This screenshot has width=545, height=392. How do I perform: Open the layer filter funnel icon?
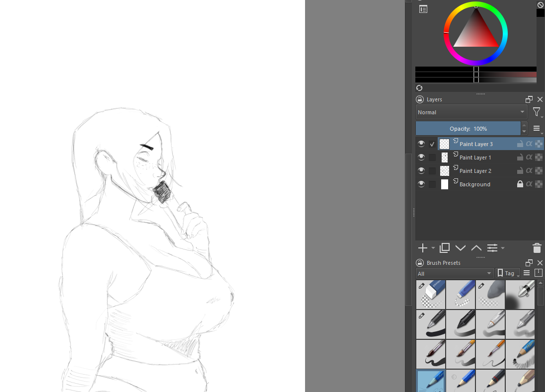coord(537,112)
